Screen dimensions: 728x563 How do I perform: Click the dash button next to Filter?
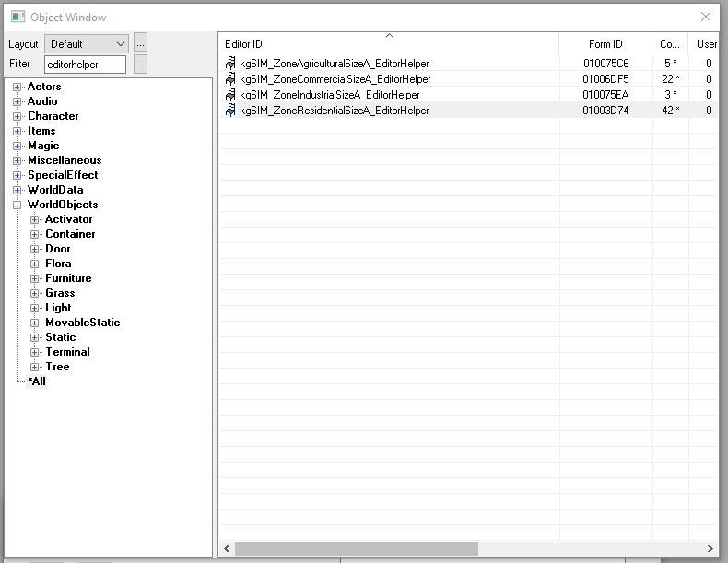(x=141, y=65)
